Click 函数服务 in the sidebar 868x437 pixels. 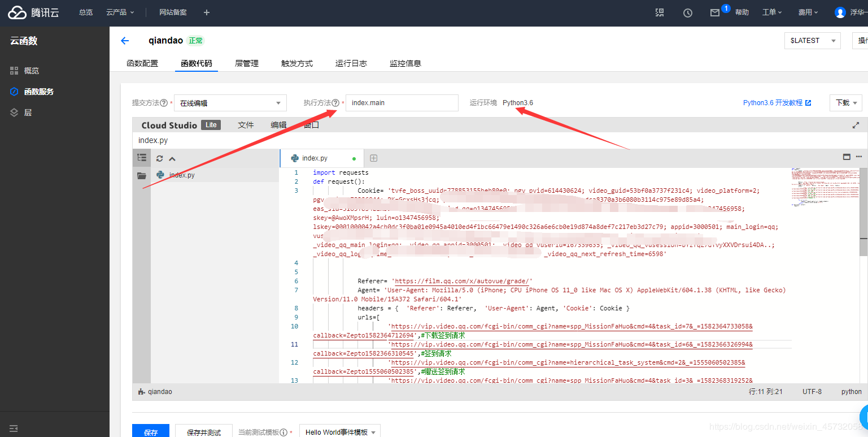39,92
